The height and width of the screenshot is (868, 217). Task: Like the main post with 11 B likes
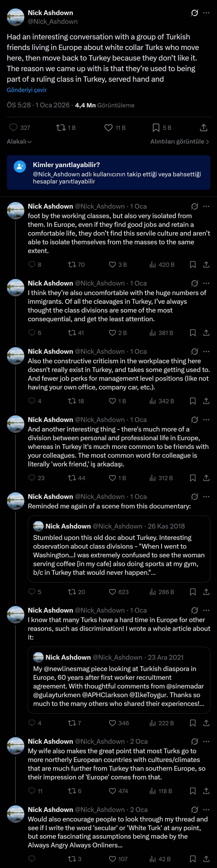(x=108, y=127)
